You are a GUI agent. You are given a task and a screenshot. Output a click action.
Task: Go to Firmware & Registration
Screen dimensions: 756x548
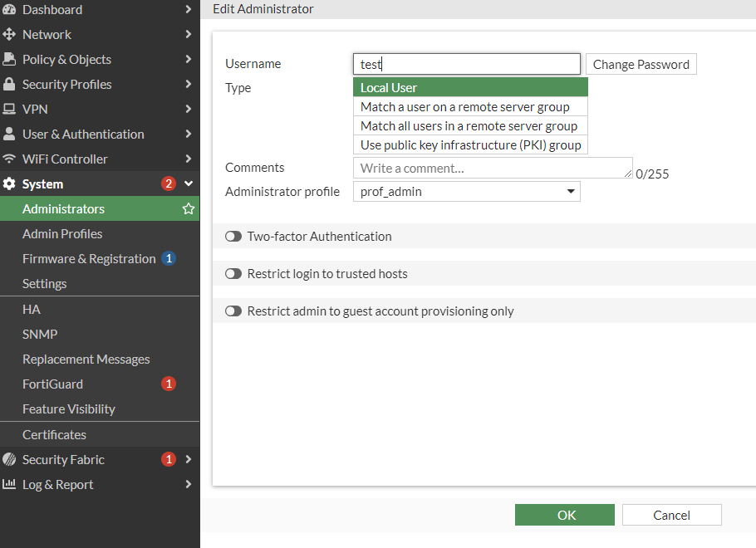pos(89,259)
